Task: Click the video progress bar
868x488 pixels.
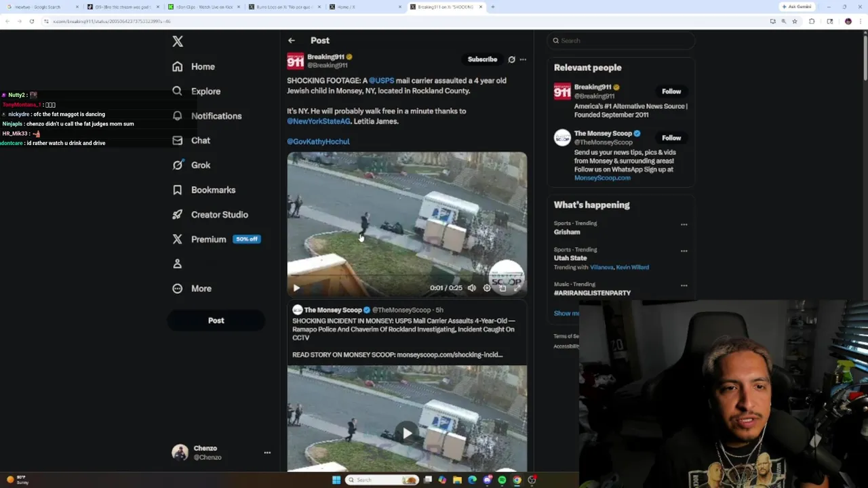Action: tap(407, 277)
